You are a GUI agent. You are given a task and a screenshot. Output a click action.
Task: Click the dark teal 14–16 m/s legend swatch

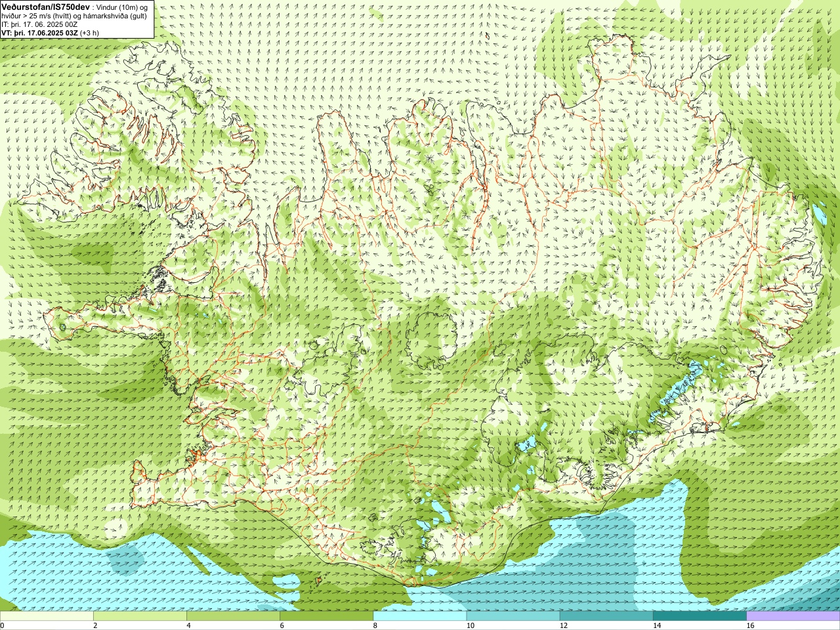pos(700,616)
